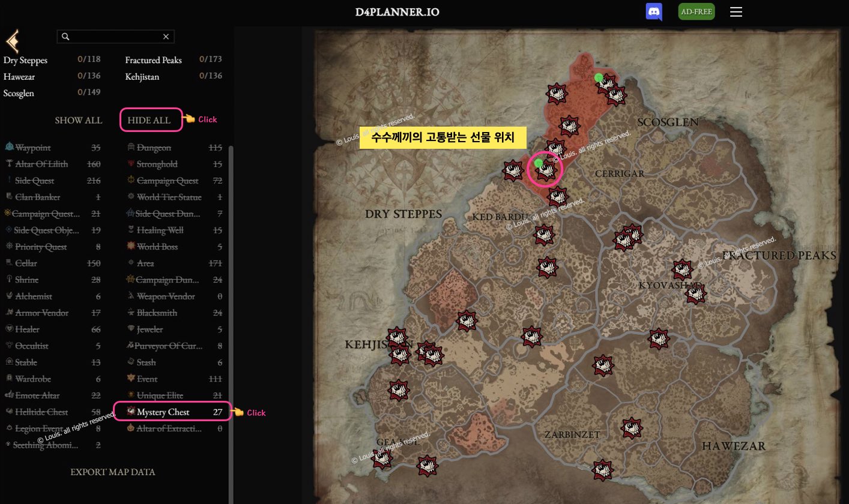This screenshot has height=504, width=849.
Task: Click the Stash filter icon
Action: click(131, 362)
